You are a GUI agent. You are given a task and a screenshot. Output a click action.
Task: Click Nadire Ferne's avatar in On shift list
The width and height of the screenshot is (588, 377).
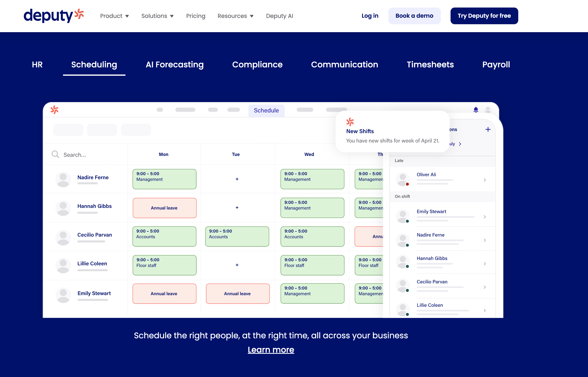[403, 240]
